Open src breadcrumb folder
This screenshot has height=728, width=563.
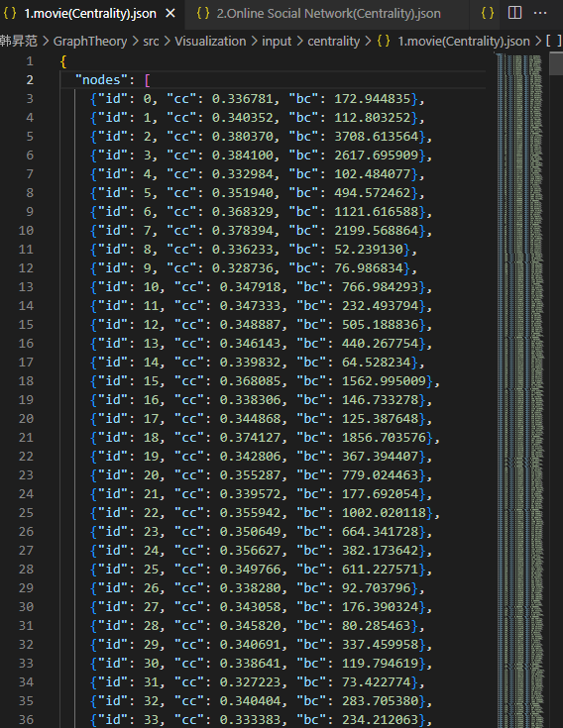tap(151, 42)
